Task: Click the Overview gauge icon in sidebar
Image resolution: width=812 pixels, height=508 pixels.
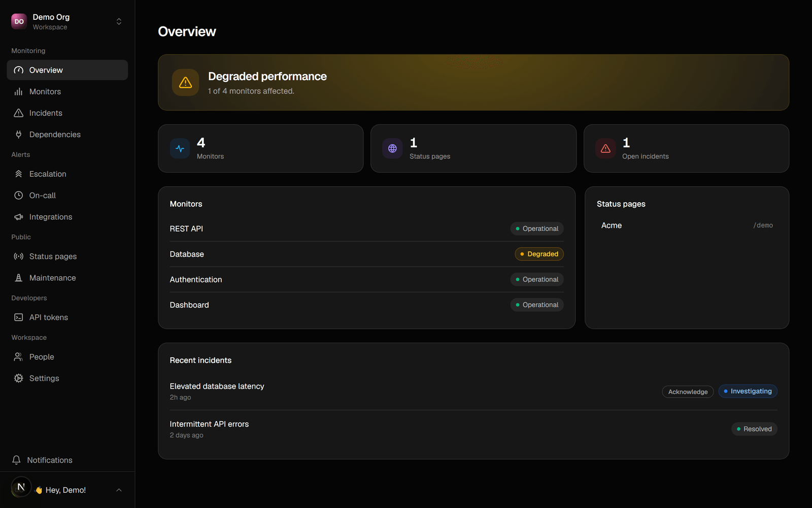Action: point(19,70)
